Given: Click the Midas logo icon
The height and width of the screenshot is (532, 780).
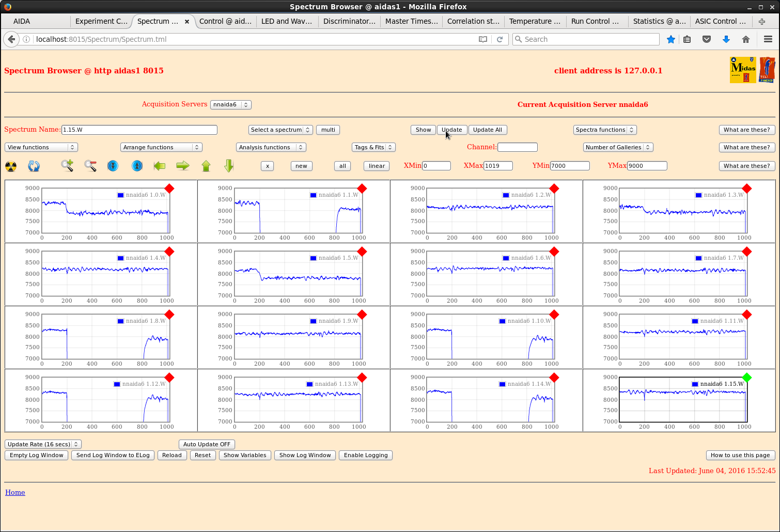Looking at the screenshot, I should (743, 70).
